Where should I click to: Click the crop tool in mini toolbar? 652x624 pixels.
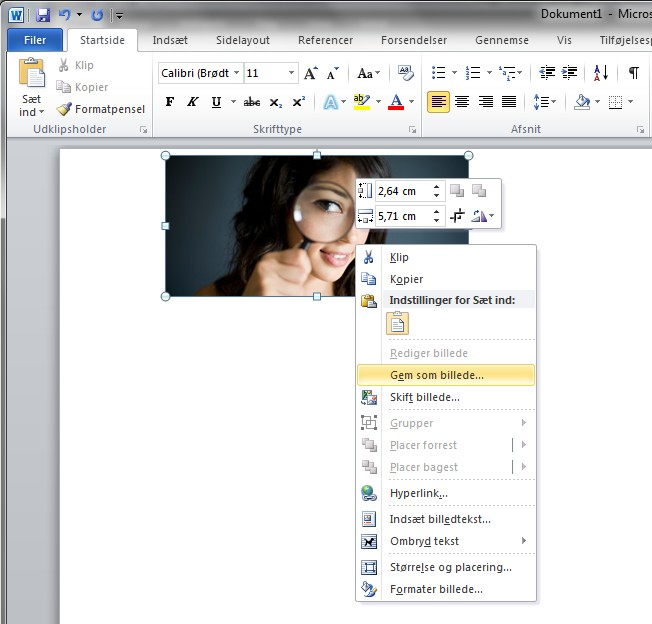click(x=457, y=216)
